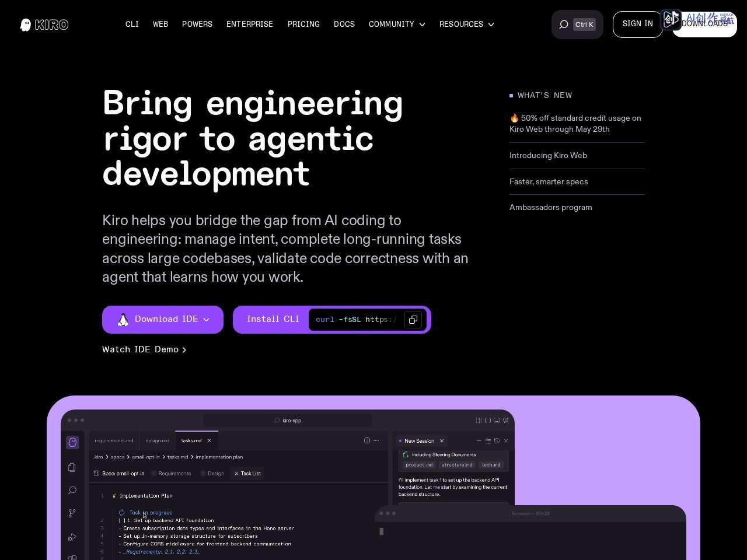The image size is (747, 560).
Task: Switch to requirements.md tab
Action: click(114, 440)
